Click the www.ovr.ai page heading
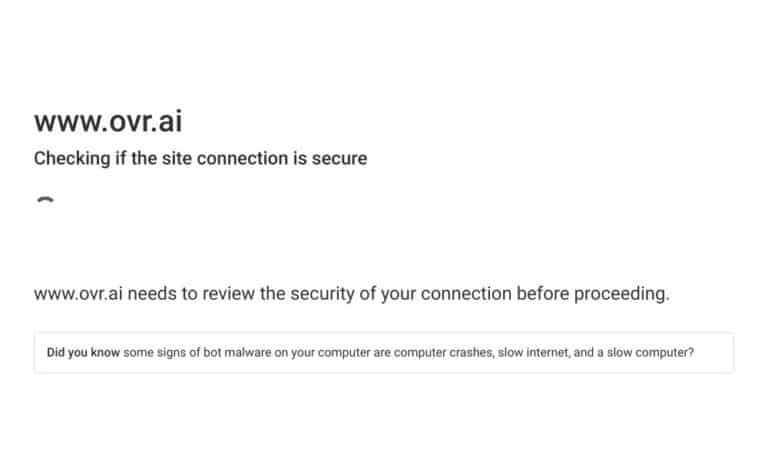Image resolution: width=768 pixels, height=461 pixels. (x=108, y=121)
